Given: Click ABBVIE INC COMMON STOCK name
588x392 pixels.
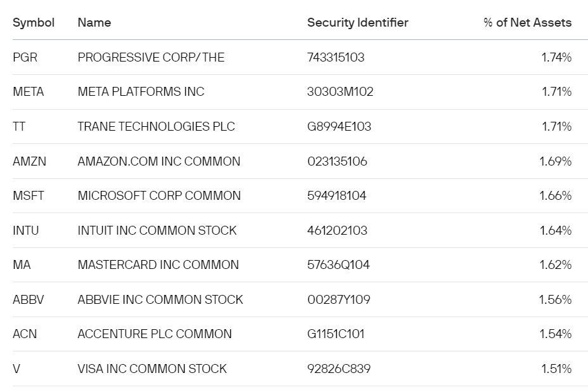Looking at the screenshot, I should click(160, 300).
